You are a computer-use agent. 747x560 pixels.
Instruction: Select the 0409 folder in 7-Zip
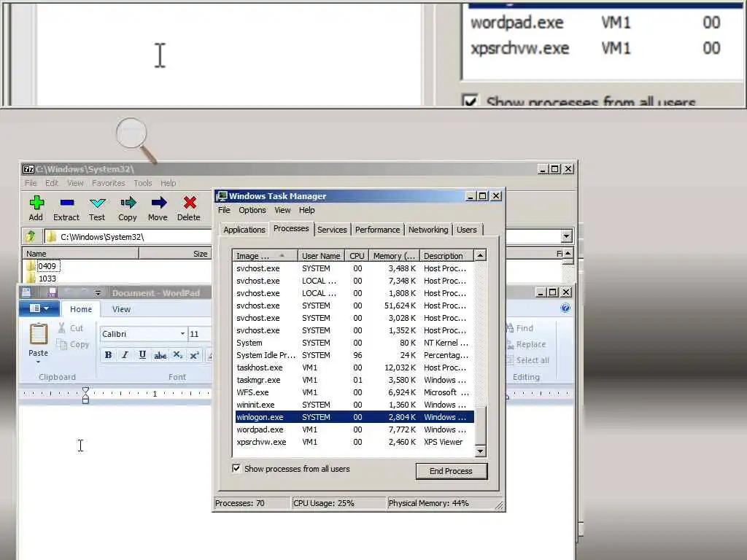(x=42, y=266)
